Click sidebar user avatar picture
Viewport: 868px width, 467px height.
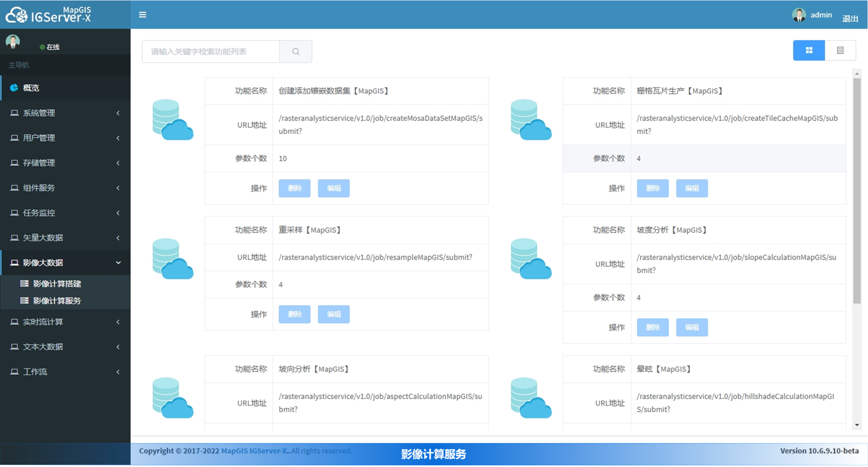pyautogui.click(x=13, y=42)
